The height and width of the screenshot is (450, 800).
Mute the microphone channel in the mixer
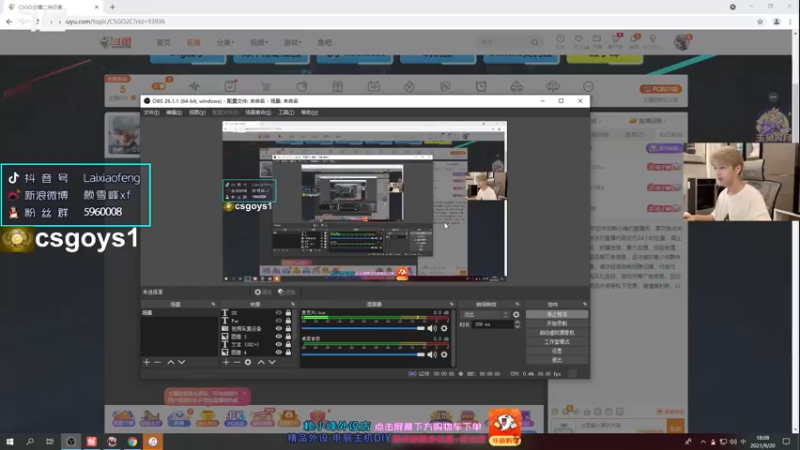(432, 328)
